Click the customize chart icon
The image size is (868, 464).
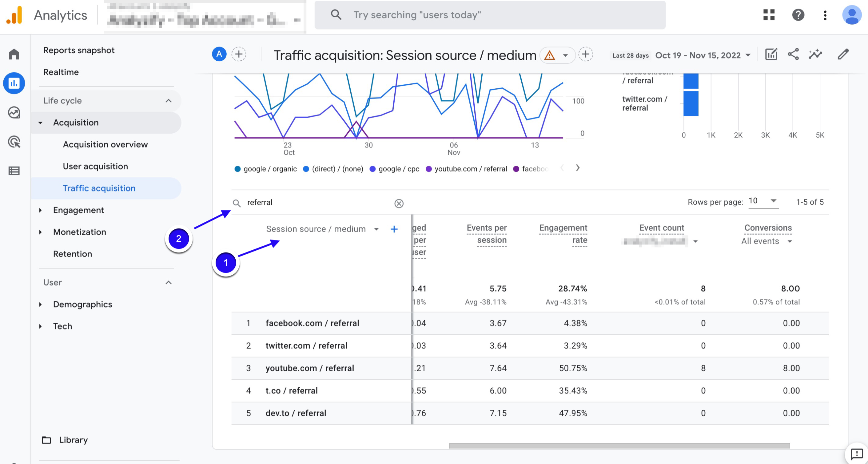[770, 54]
